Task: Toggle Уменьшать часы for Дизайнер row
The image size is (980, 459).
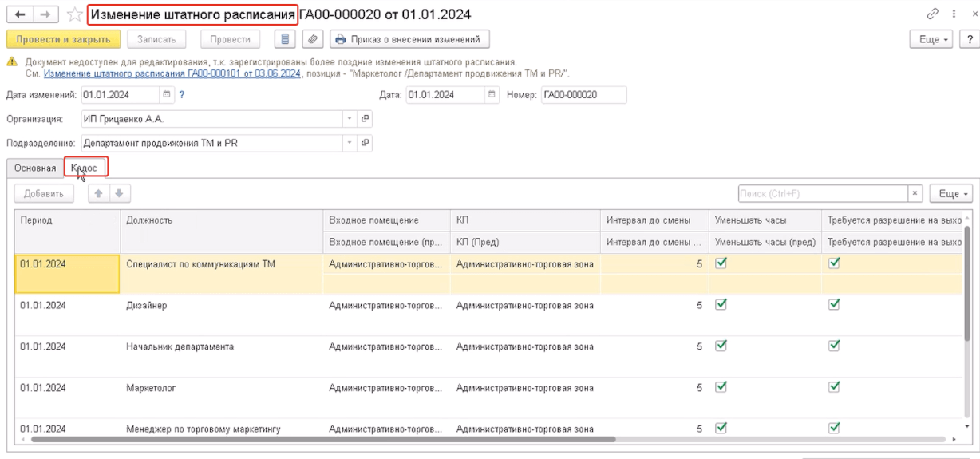Action: click(721, 303)
